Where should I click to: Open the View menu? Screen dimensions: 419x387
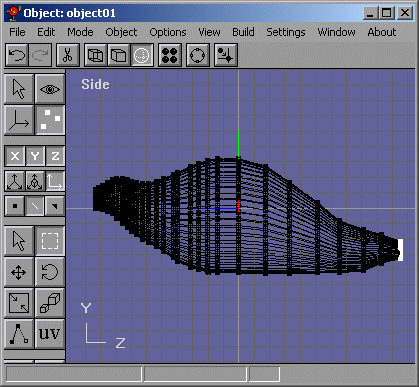[209, 32]
